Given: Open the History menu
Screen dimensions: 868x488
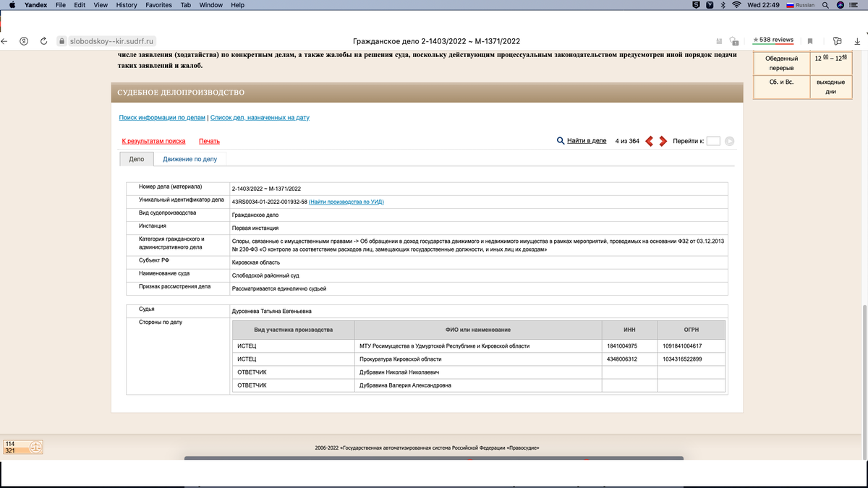Looking at the screenshot, I should point(127,5).
